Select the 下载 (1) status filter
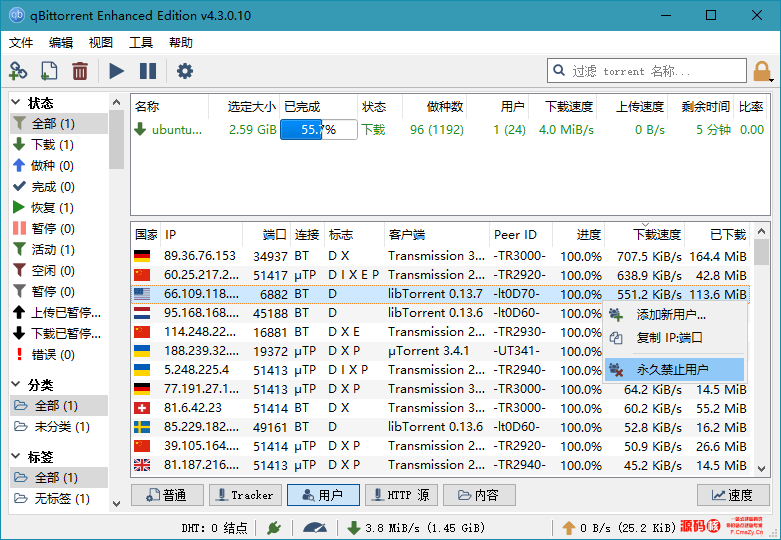The width and height of the screenshot is (781, 540). coord(59,144)
